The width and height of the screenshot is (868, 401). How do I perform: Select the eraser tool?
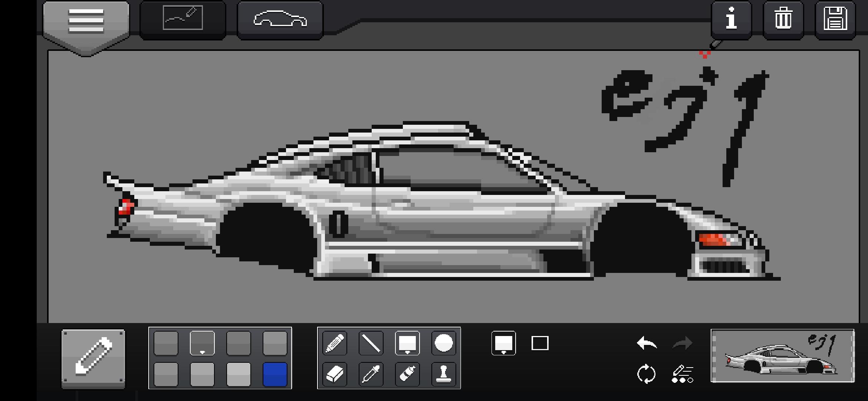click(335, 374)
